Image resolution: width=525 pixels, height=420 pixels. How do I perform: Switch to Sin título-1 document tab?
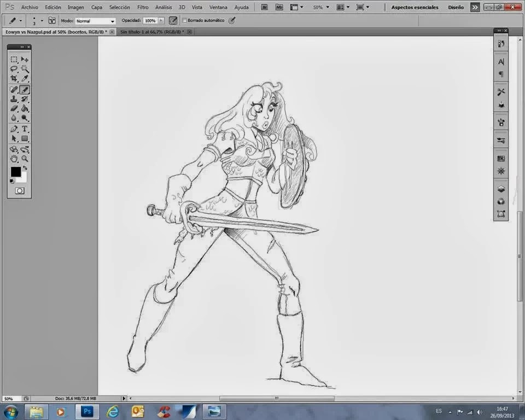(152, 32)
